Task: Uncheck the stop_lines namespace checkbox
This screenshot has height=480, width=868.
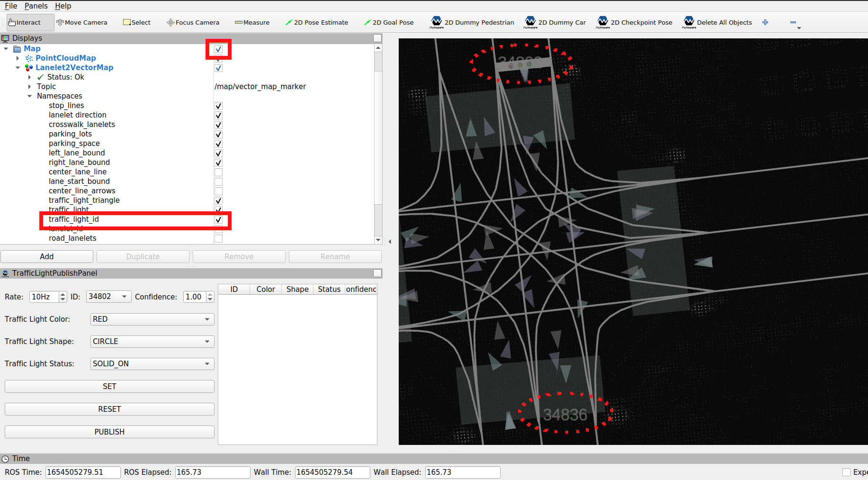Action: (x=218, y=106)
